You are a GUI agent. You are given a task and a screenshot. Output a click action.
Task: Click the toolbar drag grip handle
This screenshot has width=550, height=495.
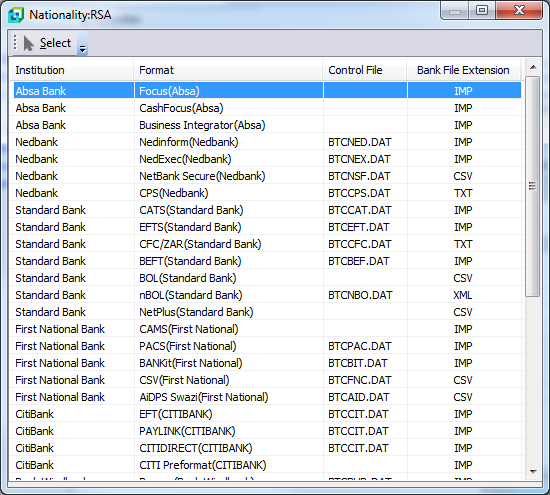point(15,42)
